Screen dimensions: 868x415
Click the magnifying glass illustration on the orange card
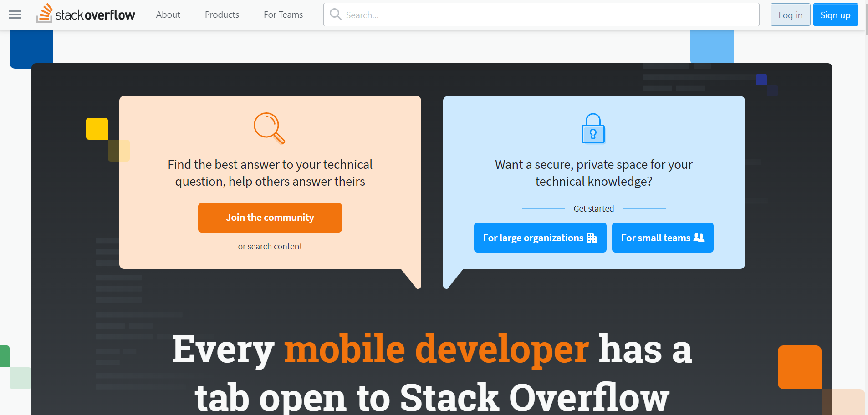[270, 128]
